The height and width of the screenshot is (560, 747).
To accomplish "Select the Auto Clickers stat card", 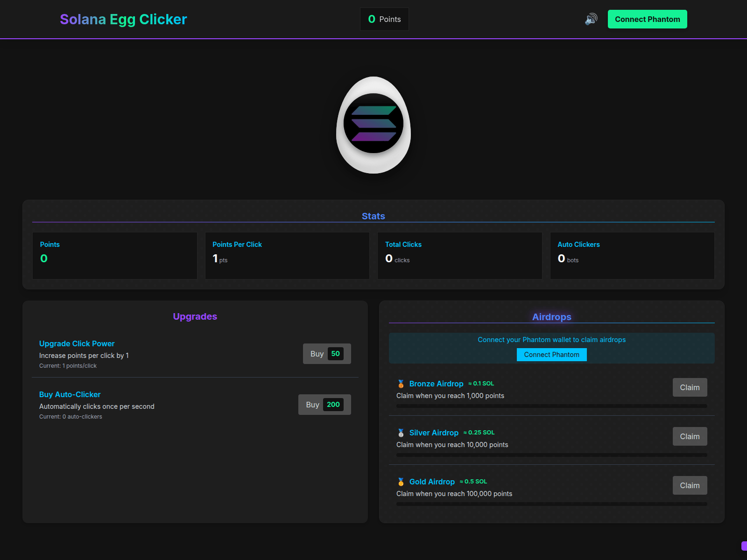I will click(632, 256).
